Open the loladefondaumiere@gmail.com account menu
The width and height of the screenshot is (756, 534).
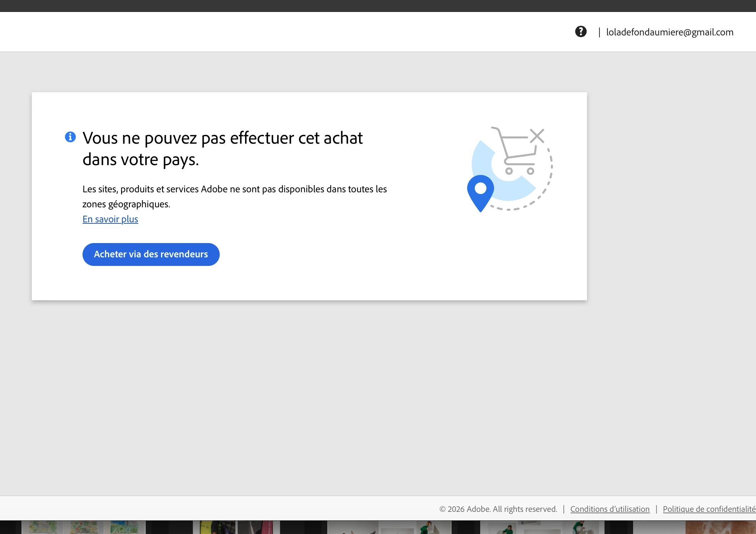point(669,32)
